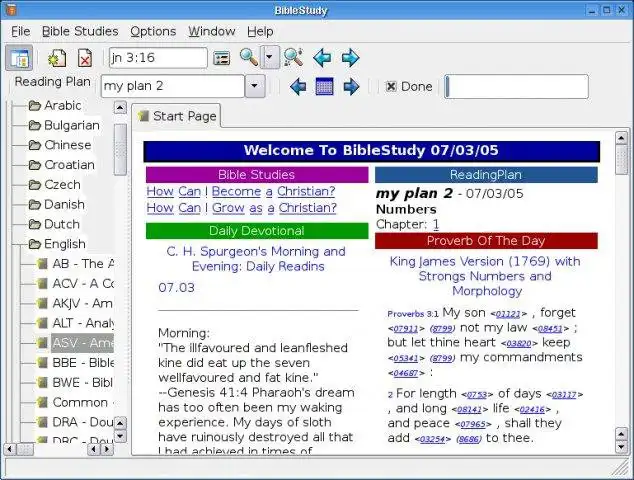Open the verse list icon beside reference box
Image resolution: width=634 pixels, height=480 pixels.
[222, 58]
